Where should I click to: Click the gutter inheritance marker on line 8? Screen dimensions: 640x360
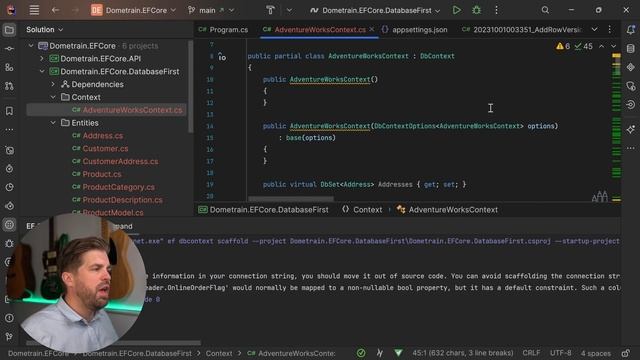pyautogui.click(x=222, y=57)
